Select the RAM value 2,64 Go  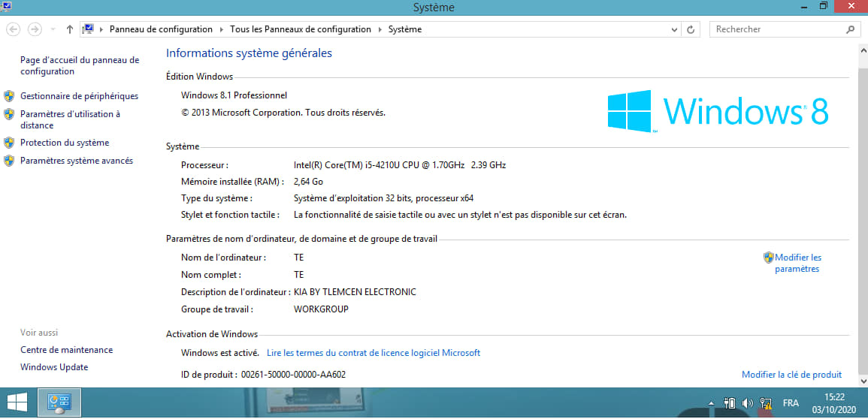pos(308,182)
